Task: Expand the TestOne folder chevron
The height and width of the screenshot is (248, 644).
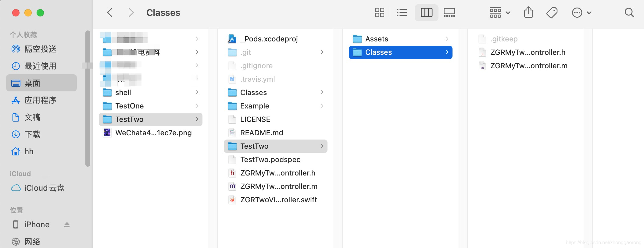Action: tap(197, 106)
